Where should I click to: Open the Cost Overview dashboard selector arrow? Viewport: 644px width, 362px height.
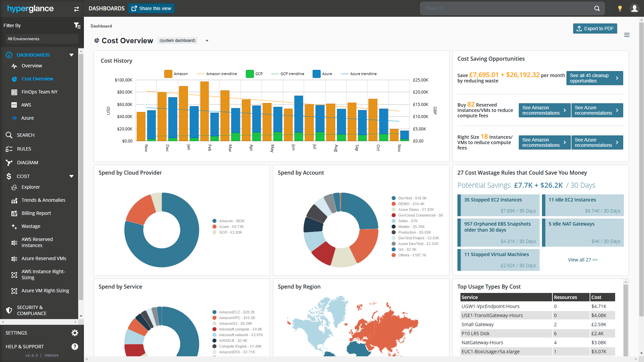pyautogui.click(x=207, y=41)
